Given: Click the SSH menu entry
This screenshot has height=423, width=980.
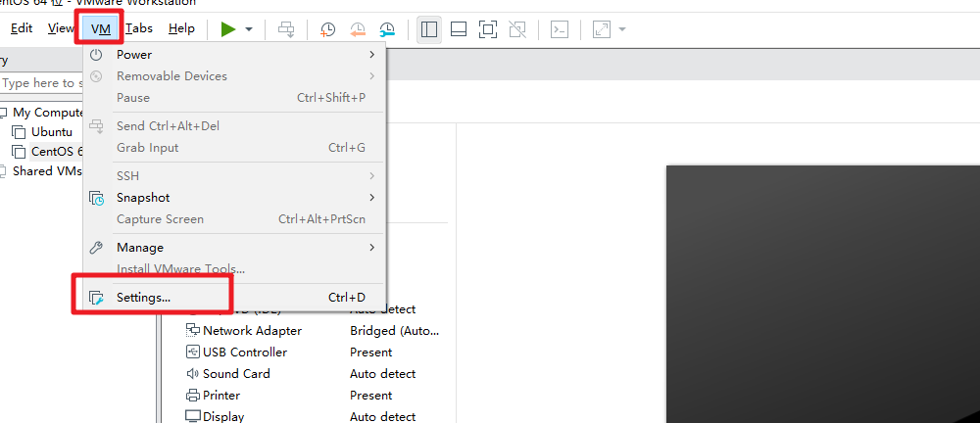Looking at the screenshot, I should click(x=235, y=176).
